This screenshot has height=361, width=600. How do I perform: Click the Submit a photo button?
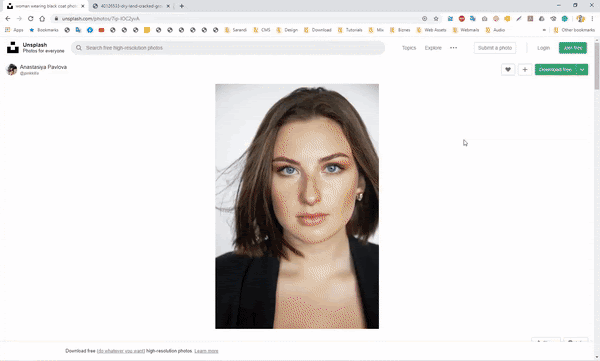(x=495, y=48)
